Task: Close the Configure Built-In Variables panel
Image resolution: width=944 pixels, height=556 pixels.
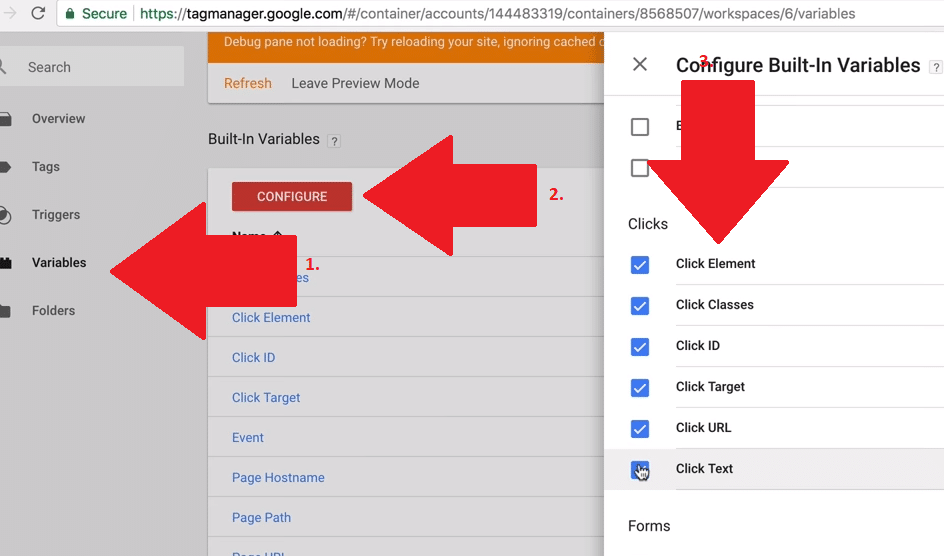Action: (x=640, y=64)
